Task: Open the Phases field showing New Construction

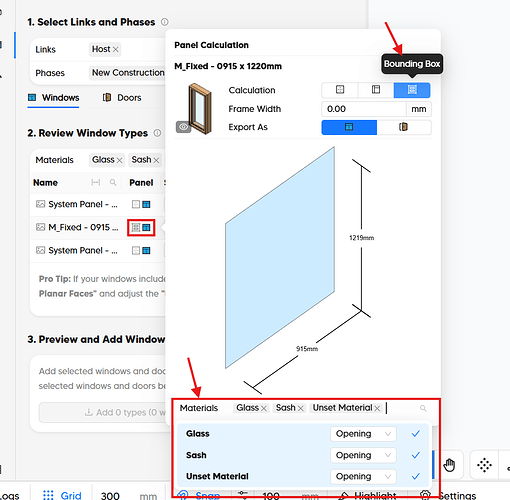Action: 128,73
